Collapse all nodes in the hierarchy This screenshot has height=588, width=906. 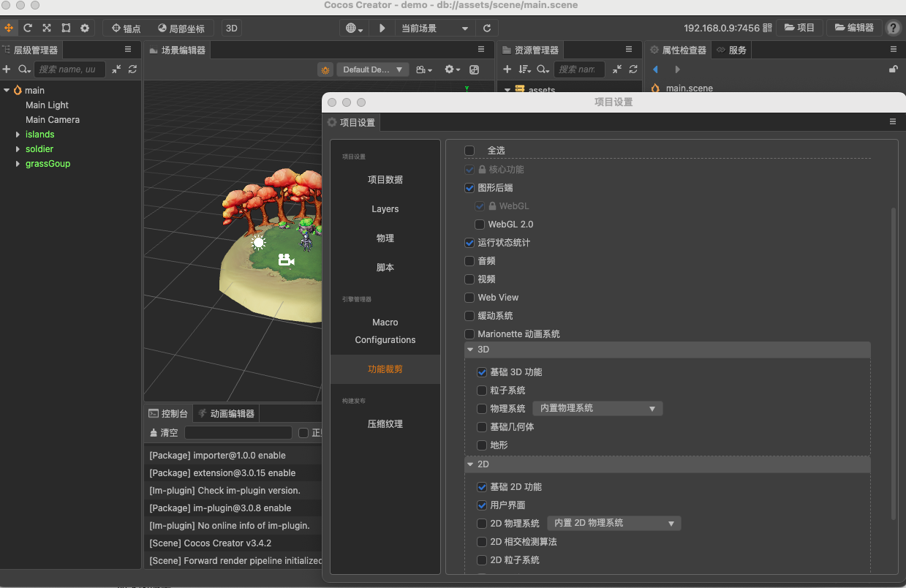(116, 69)
